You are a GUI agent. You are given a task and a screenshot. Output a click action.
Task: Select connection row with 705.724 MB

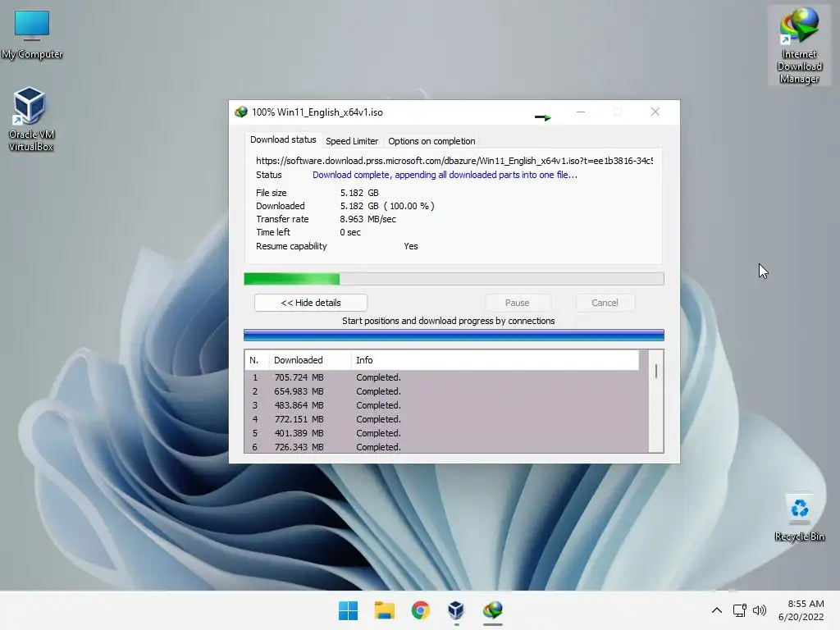(x=447, y=377)
